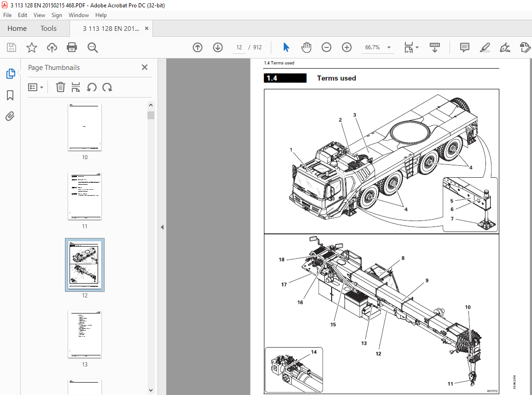The image size is (532, 395).
Task: Zoom out with minus icon
Action: point(327,47)
